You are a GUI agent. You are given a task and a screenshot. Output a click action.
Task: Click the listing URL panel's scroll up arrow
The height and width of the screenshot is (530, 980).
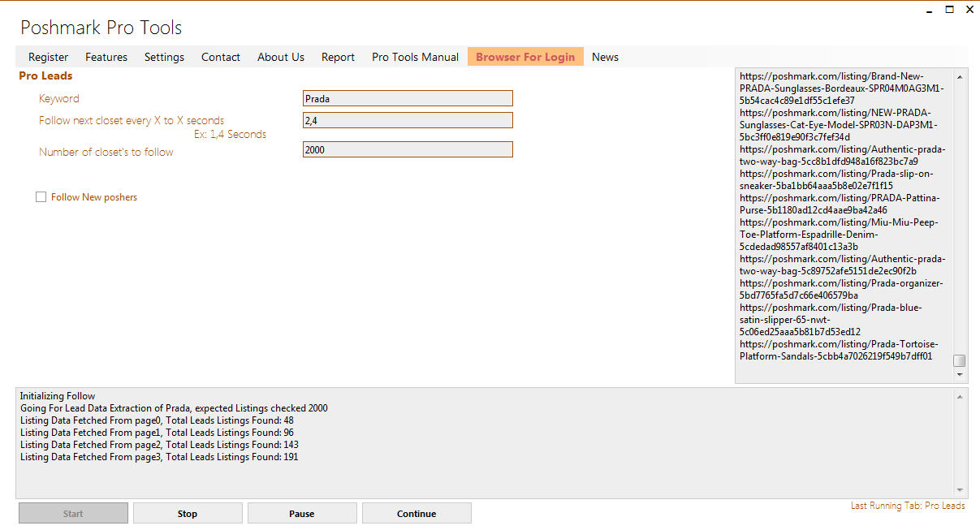pos(960,77)
